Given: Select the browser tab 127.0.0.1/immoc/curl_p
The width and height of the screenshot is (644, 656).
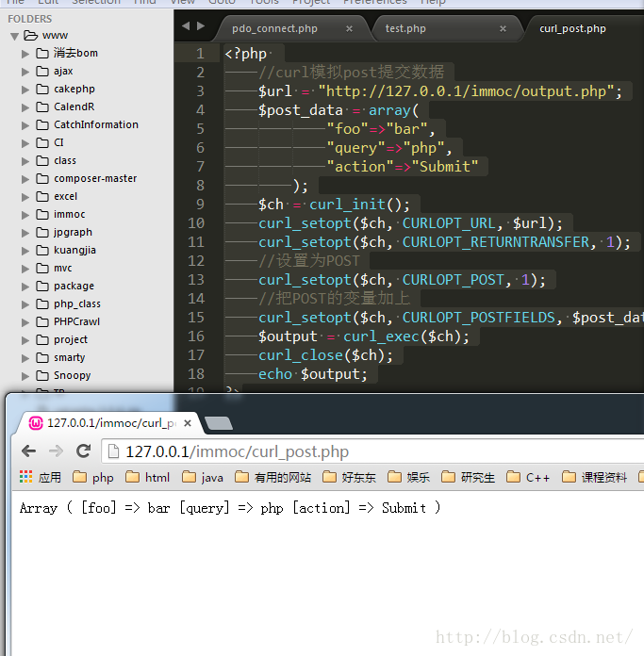Looking at the screenshot, I should [x=111, y=423].
